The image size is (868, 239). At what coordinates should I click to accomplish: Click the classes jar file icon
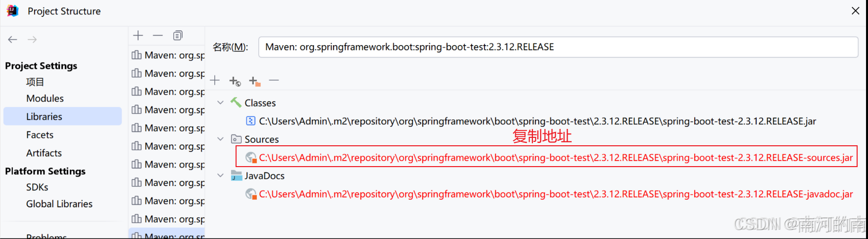(x=251, y=121)
